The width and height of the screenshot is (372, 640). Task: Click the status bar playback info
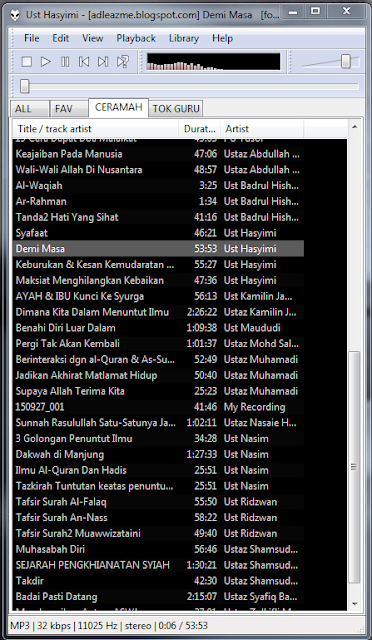[x=109, y=625]
